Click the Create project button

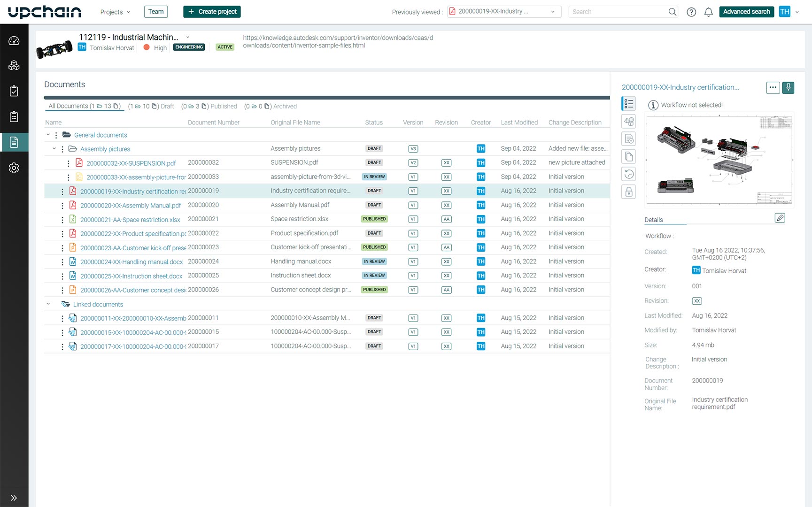[x=212, y=12]
